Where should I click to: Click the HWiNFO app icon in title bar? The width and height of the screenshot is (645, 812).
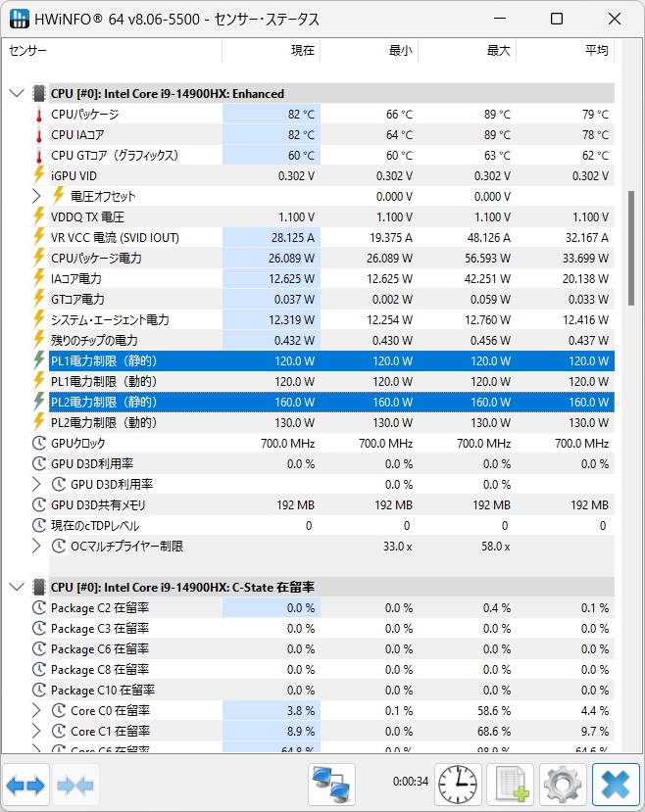(20, 19)
